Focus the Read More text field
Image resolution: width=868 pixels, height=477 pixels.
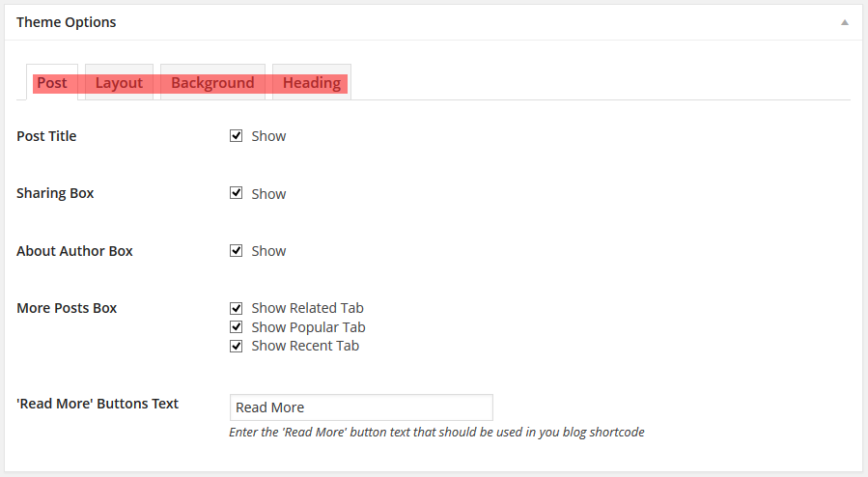(x=361, y=407)
